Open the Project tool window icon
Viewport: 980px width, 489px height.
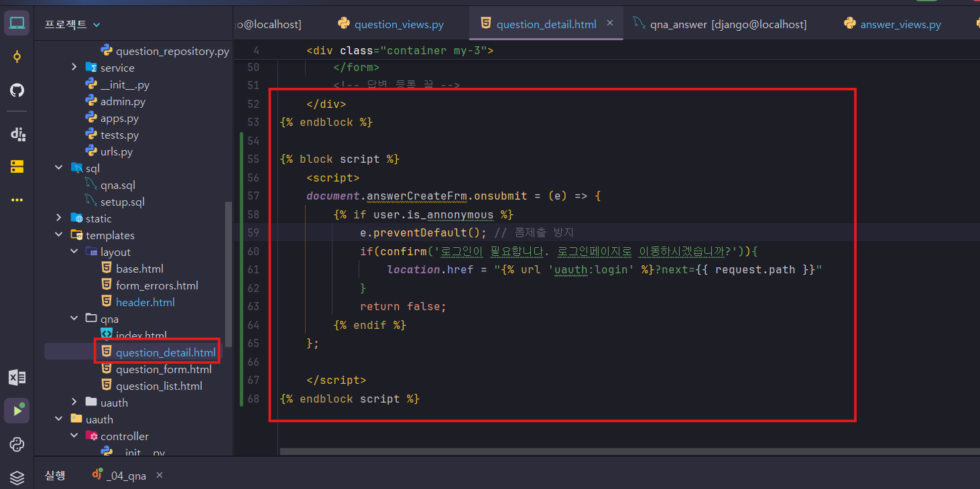tap(17, 24)
